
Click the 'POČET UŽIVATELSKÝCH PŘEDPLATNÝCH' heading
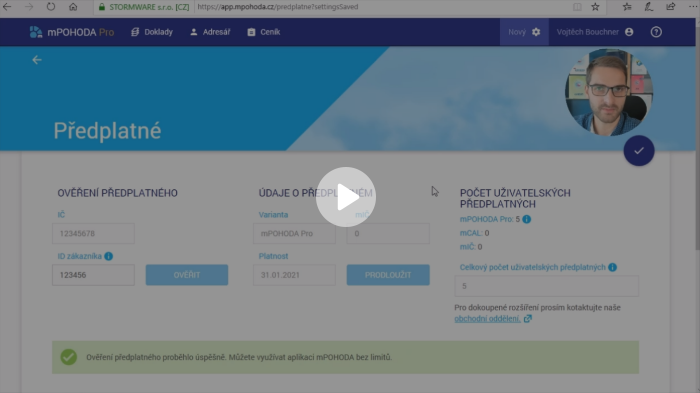(x=515, y=198)
